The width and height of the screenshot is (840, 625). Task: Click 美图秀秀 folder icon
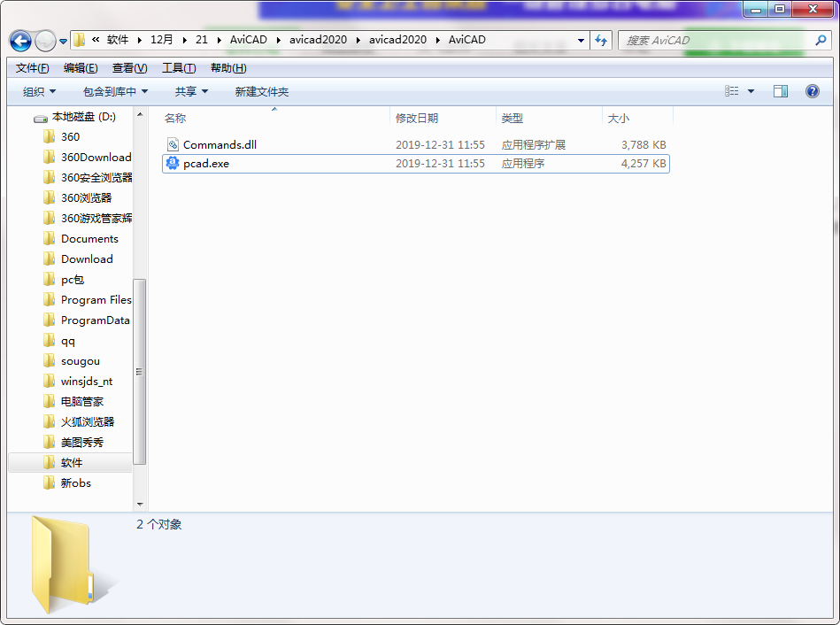pyautogui.click(x=49, y=442)
